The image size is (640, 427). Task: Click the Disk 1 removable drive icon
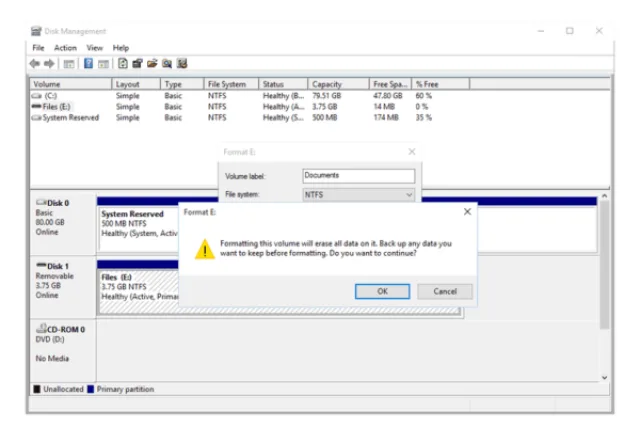[41, 266]
